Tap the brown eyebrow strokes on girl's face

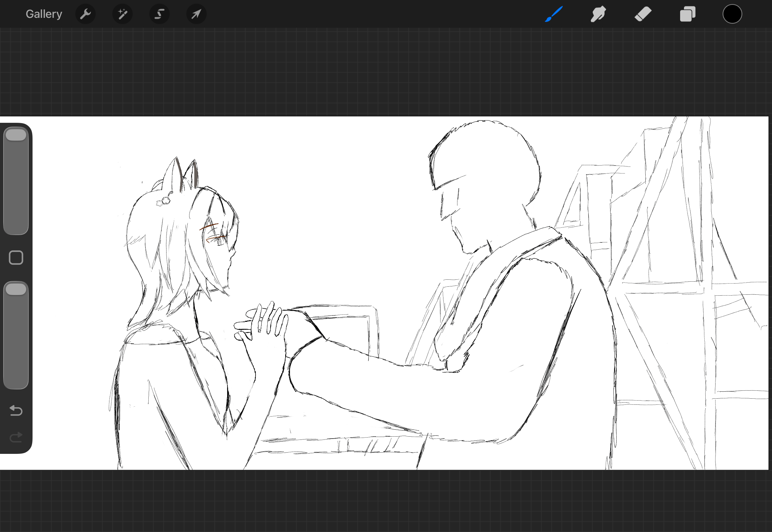(209, 227)
